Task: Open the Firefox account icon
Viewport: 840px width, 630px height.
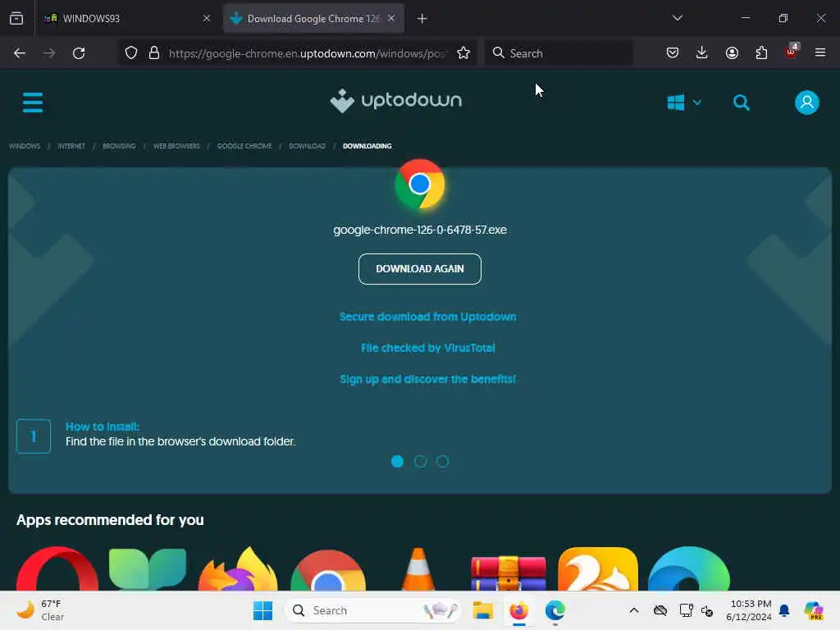Action: coord(732,52)
